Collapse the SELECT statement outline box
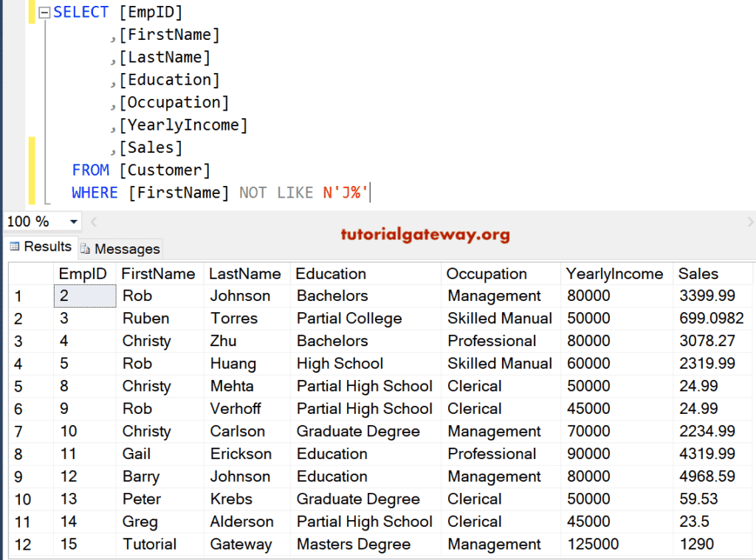756x560 pixels. pyautogui.click(x=43, y=11)
